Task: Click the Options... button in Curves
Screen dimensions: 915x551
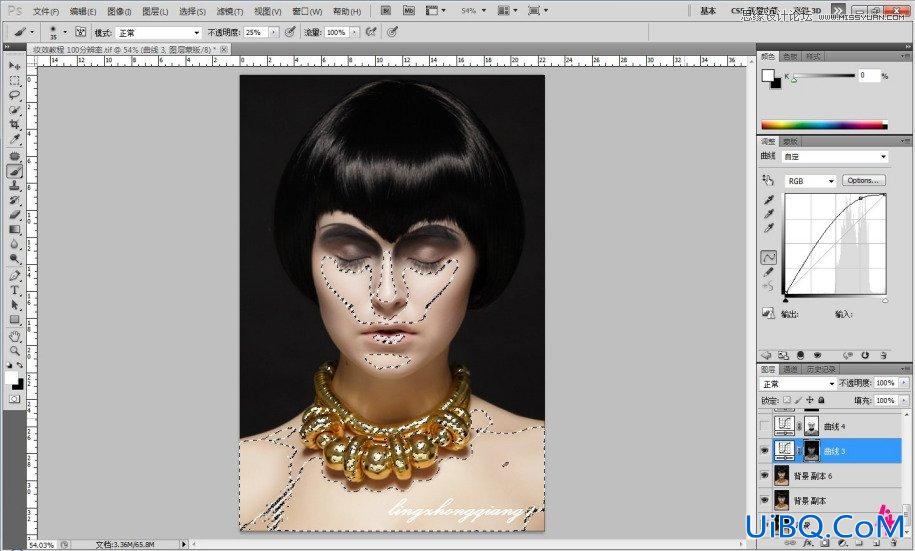Action: (x=864, y=180)
